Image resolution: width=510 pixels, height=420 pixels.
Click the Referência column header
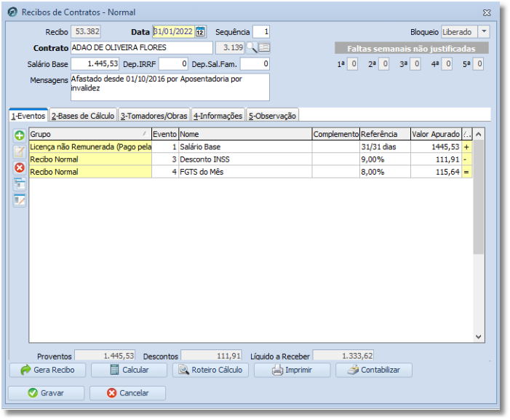coord(385,134)
